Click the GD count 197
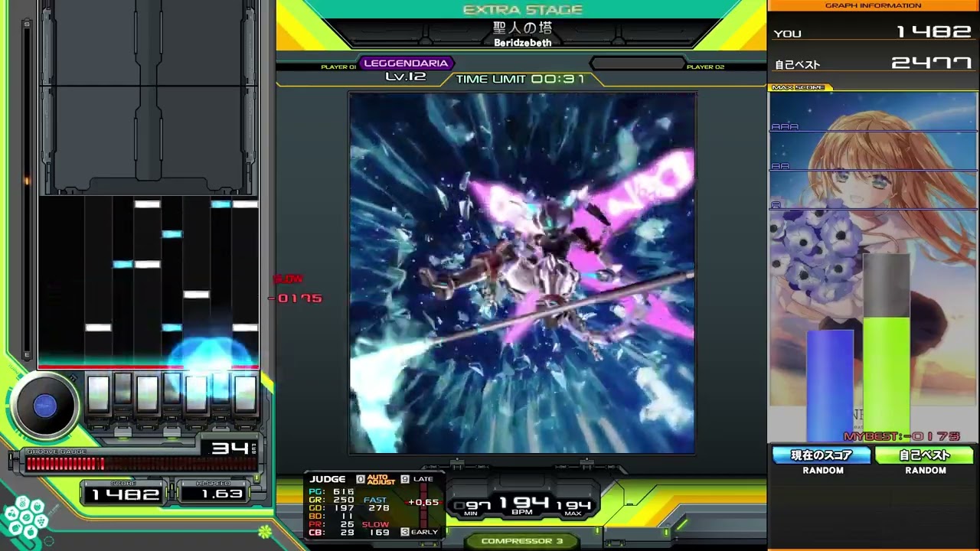The image size is (980, 551). click(344, 508)
